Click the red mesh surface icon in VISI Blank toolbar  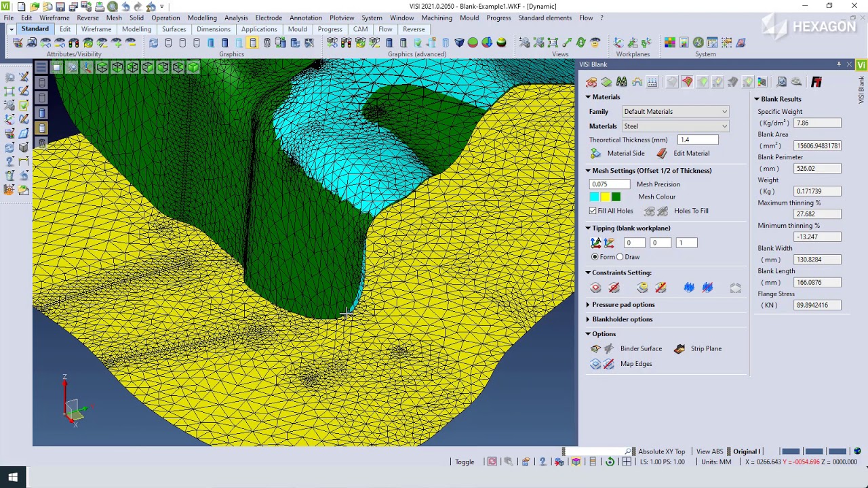pos(687,82)
